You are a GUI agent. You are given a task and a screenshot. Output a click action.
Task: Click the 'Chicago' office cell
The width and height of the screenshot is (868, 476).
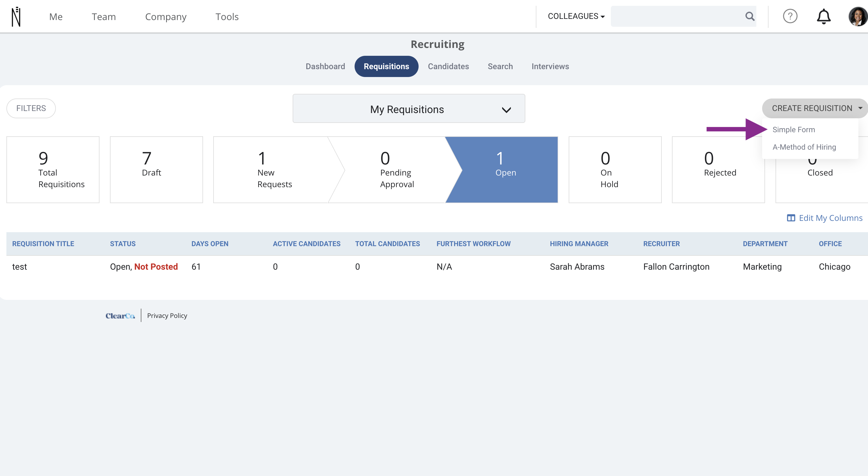[x=834, y=266]
